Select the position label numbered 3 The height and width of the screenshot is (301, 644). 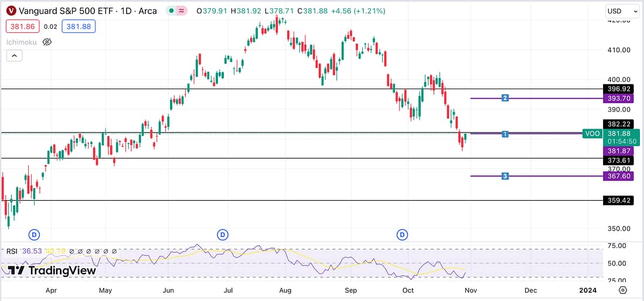tap(505, 176)
